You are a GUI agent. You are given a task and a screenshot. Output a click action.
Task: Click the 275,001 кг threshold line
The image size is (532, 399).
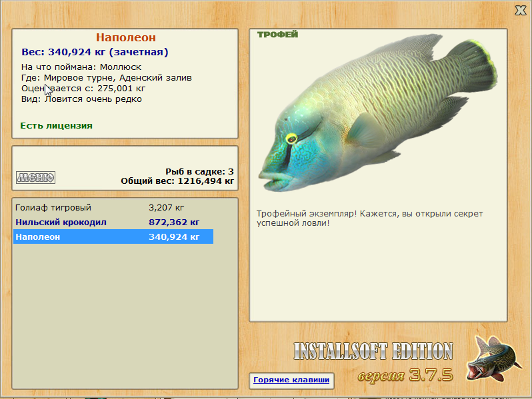click(83, 89)
